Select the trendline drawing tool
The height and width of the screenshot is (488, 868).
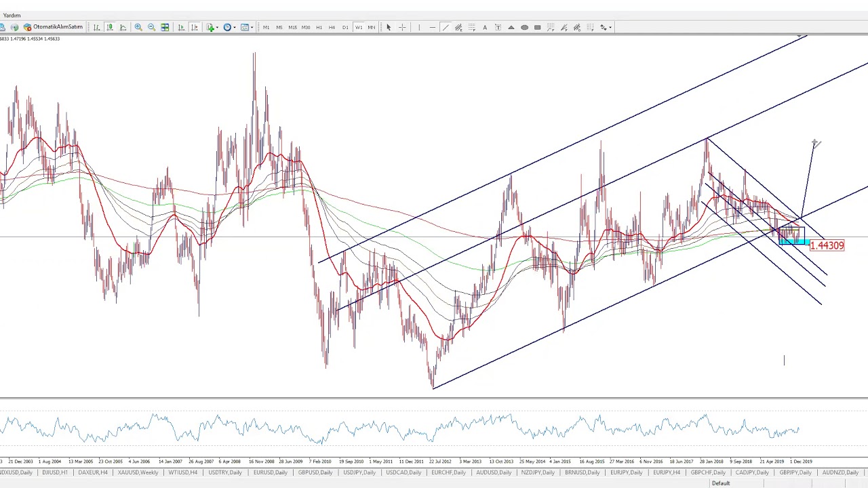click(x=446, y=27)
